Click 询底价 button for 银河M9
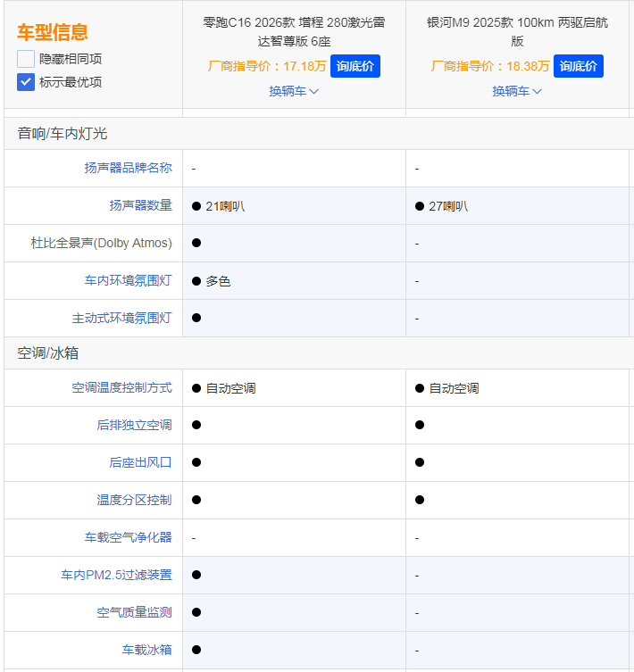Image resolution: width=634 pixels, height=672 pixels. tap(579, 66)
